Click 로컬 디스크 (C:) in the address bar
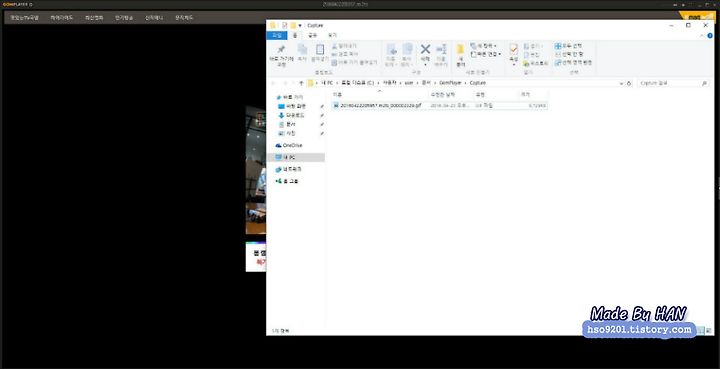Screen dimensions: 720x369 point(358,83)
